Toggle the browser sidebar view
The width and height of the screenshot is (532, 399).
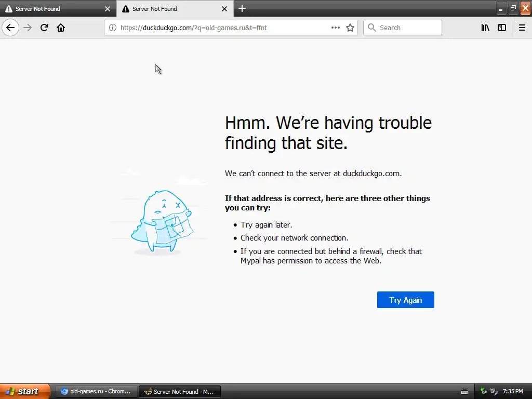[x=502, y=28]
